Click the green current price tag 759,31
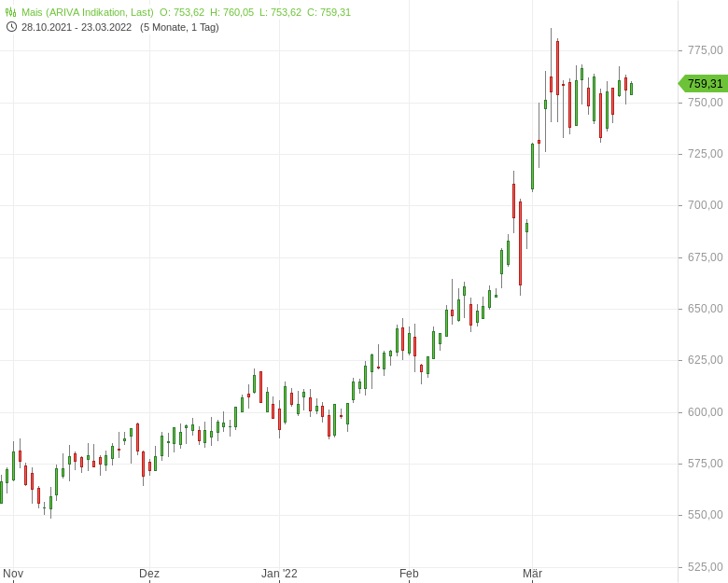Image resolution: width=728 pixels, height=583 pixels. click(x=703, y=84)
